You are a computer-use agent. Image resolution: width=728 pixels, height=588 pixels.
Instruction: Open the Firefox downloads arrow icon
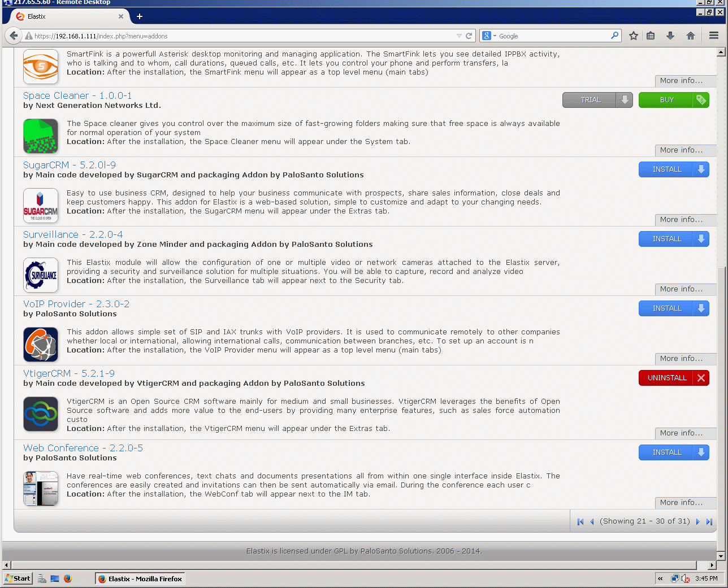tap(670, 36)
